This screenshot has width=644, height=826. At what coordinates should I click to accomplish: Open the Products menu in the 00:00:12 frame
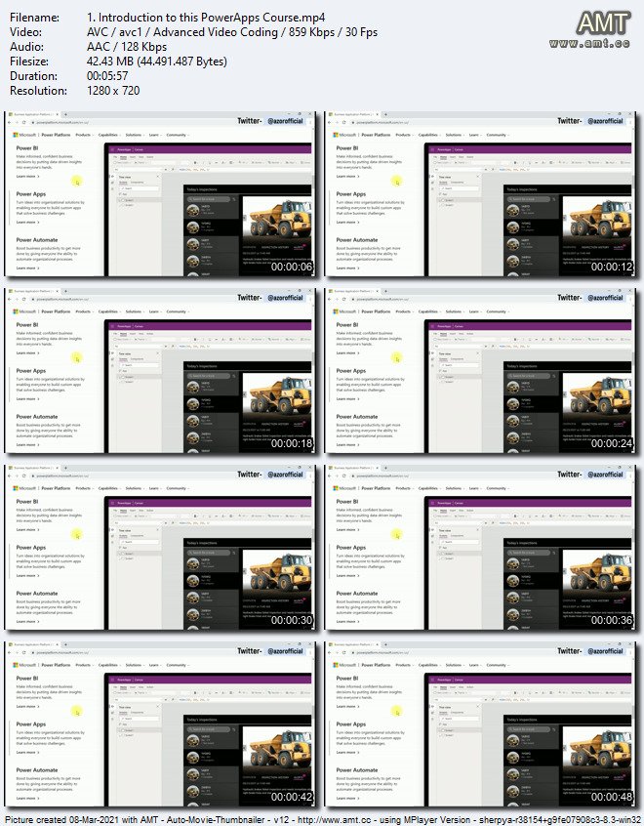[403, 135]
